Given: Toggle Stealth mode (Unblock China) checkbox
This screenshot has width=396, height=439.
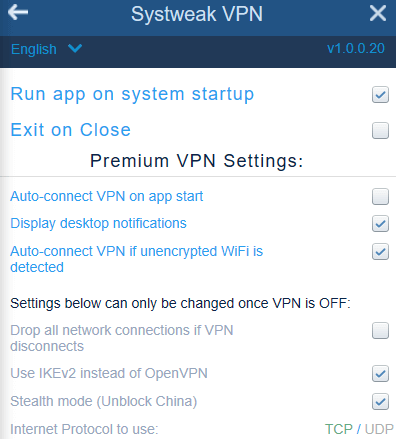Looking at the screenshot, I should pyautogui.click(x=380, y=402).
